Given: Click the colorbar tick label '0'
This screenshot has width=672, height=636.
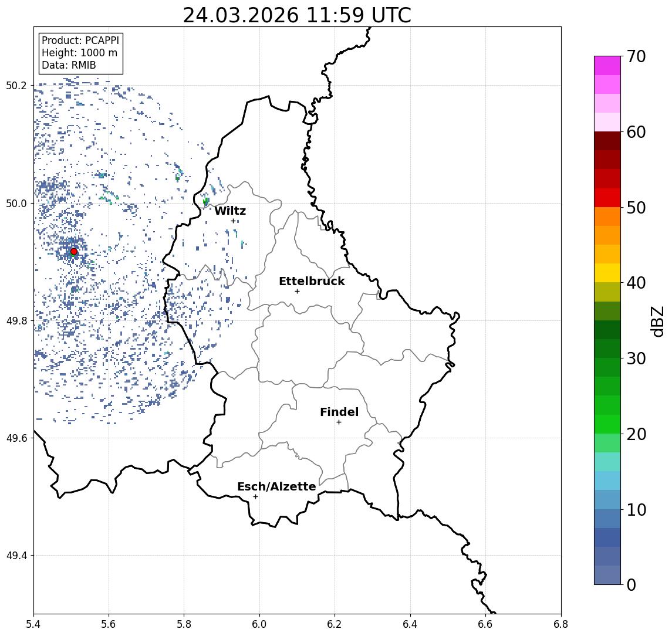Looking at the screenshot, I should (632, 584).
